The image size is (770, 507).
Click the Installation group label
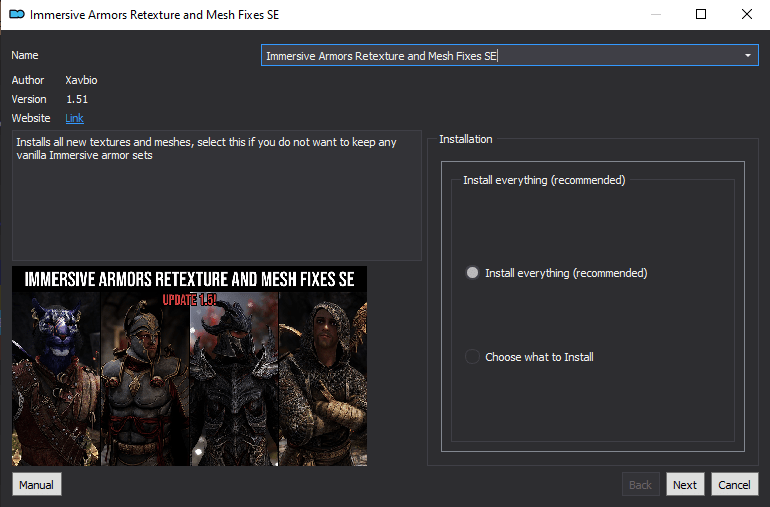click(x=466, y=139)
